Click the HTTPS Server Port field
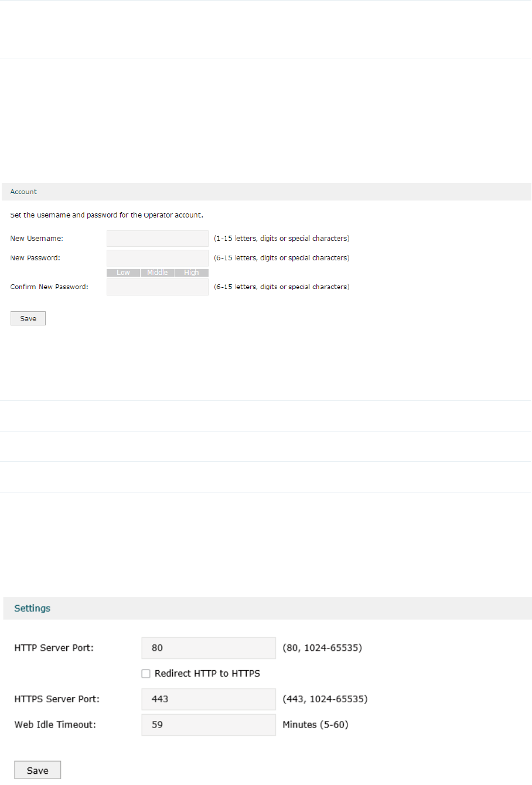 (x=209, y=699)
